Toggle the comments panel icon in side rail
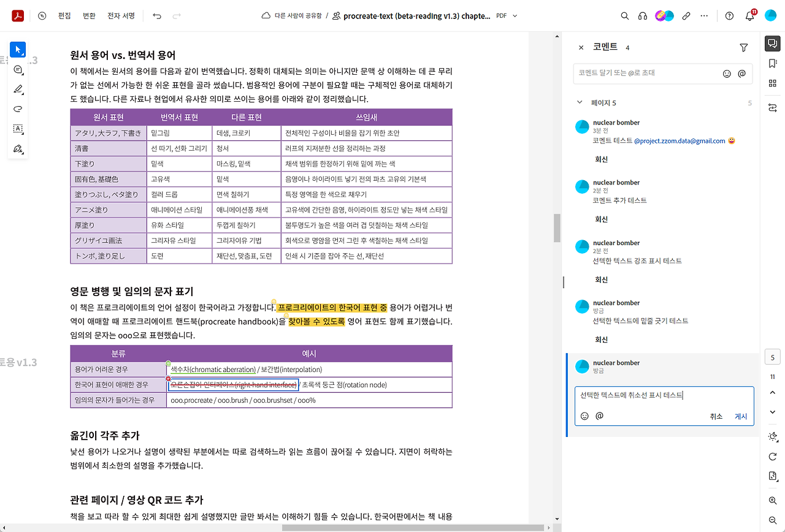Screen dimensions: 785x532 point(772,44)
